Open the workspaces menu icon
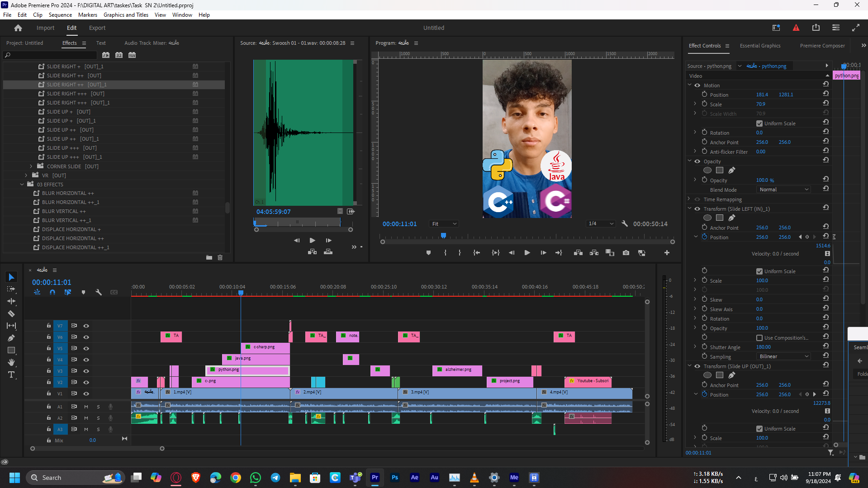Image resolution: width=868 pixels, height=488 pixels. coord(836,28)
